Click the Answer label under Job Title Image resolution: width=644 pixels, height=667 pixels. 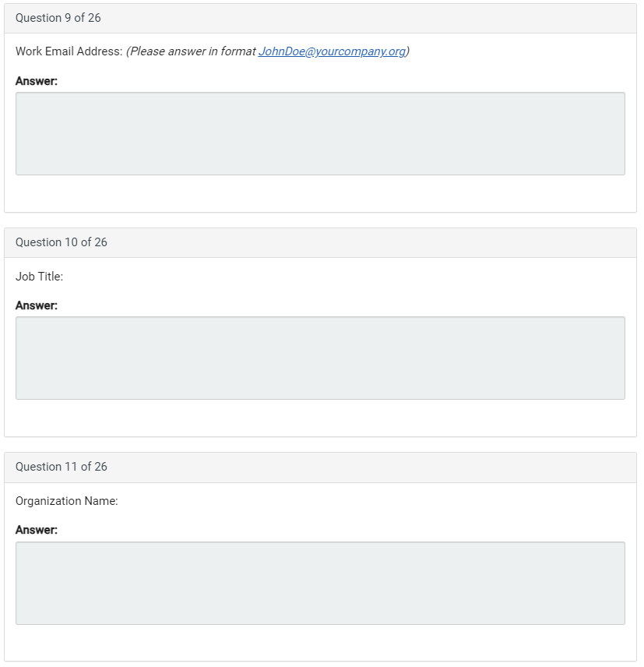[37, 305]
